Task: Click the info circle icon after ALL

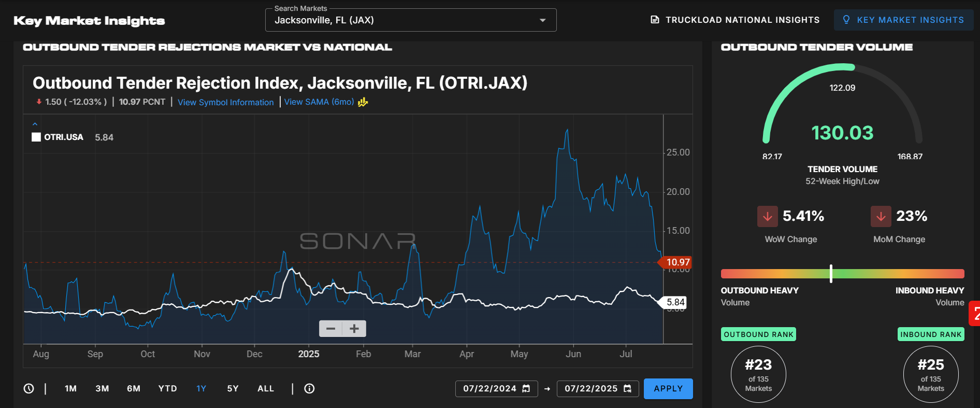Action: pos(309,388)
